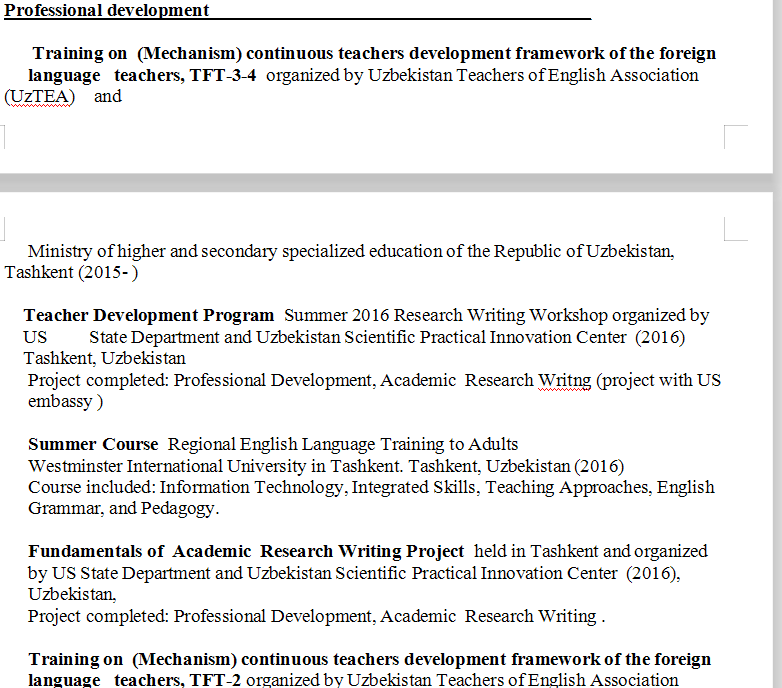Viewport: 782px width, 688px height.
Task: Place cursor in 'Teacher Development Program' bold text
Action: 148,316
